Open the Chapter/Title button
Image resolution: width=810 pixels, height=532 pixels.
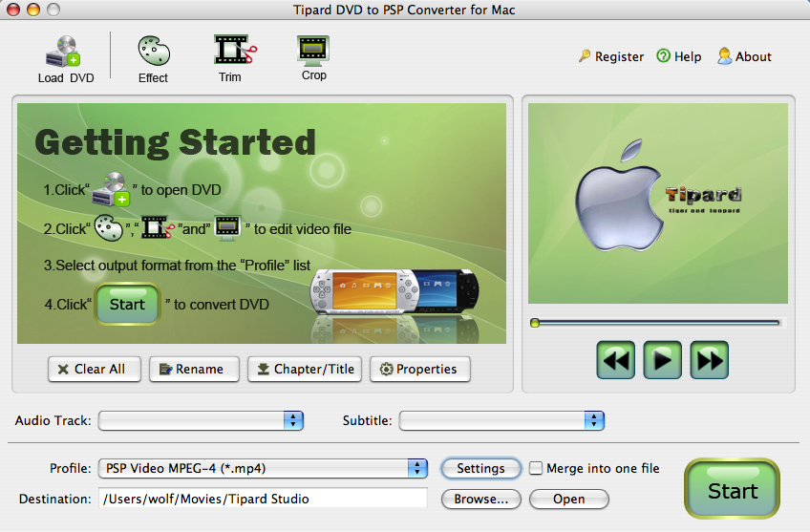305,370
